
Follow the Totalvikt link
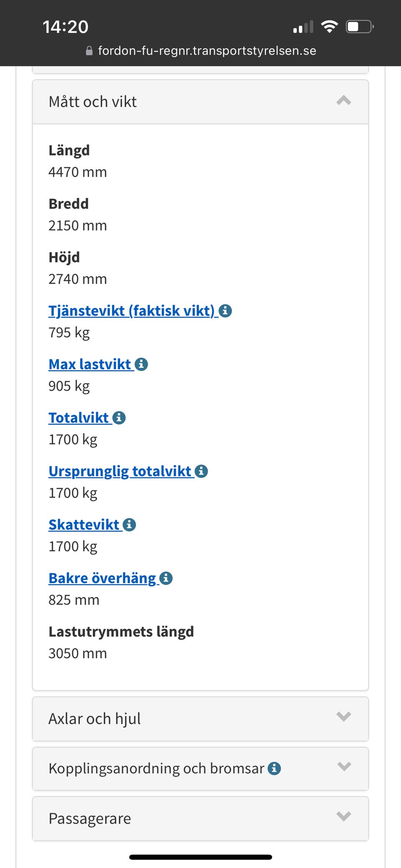[x=79, y=418]
